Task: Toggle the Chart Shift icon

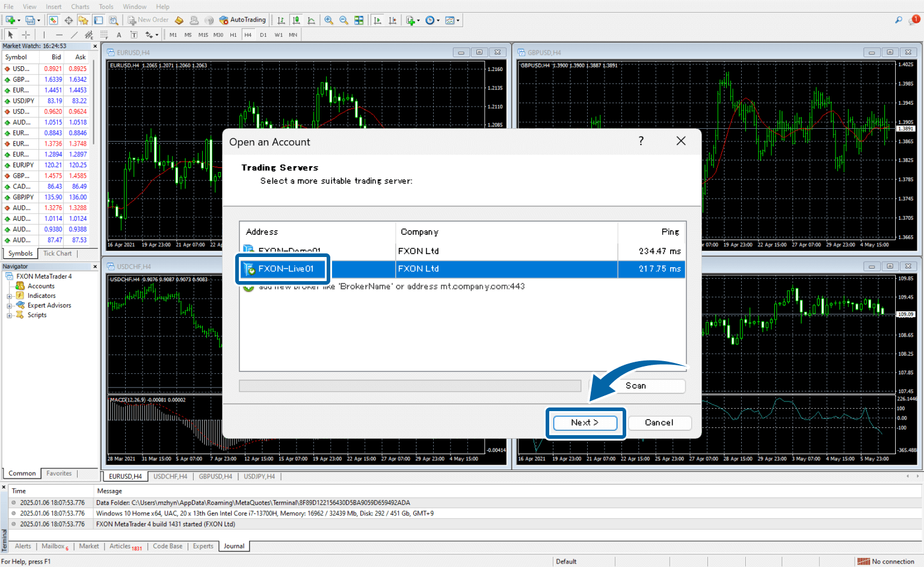Action: click(x=392, y=20)
